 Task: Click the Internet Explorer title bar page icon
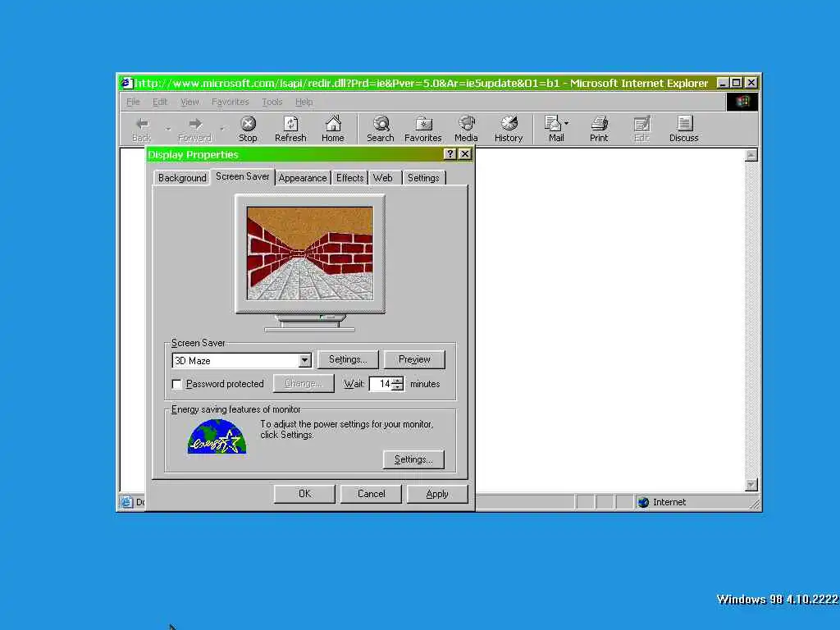(x=126, y=83)
